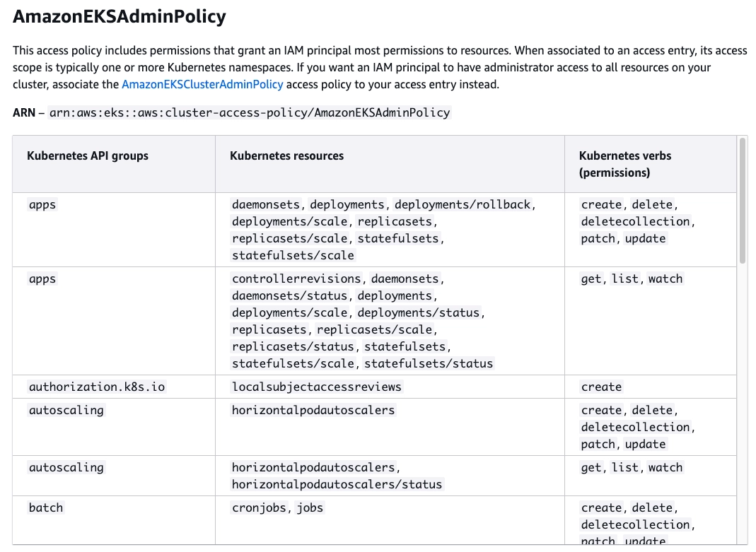Screen dimensions: 756x552
Task: Open the AmazonEKSClusterAdminPolicy link
Action: click(x=202, y=84)
